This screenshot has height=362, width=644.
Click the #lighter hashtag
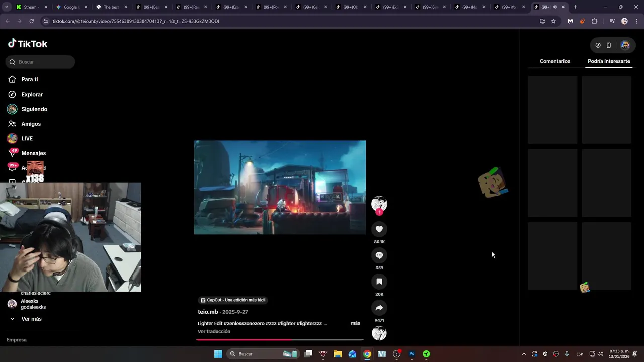(286, 323)
